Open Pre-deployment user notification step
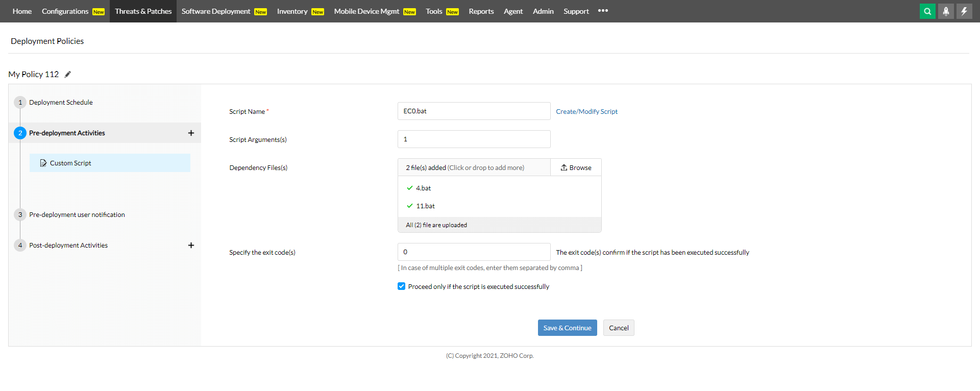 tap(77, 215)
